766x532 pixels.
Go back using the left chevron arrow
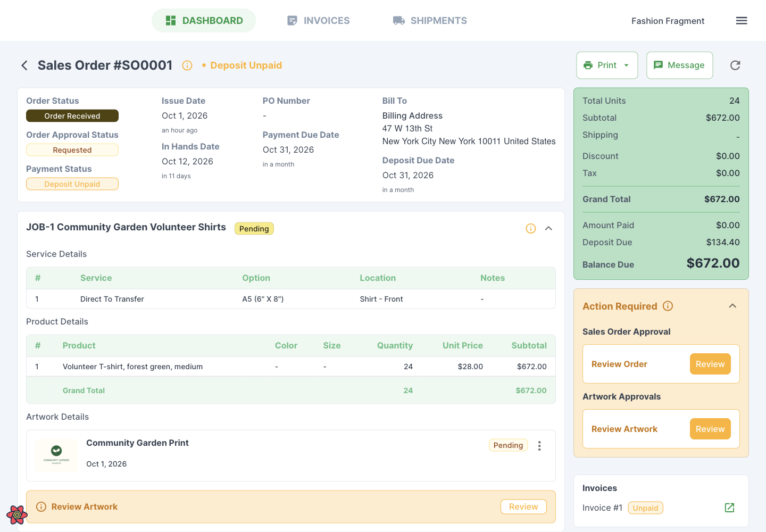coord(24,65)
